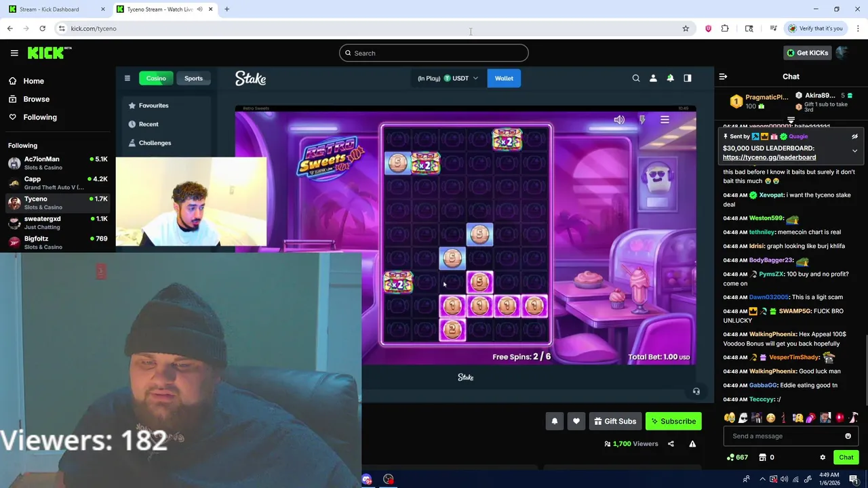Follow channel with the heart button
868x488 pixels.
tap(576, 421)
